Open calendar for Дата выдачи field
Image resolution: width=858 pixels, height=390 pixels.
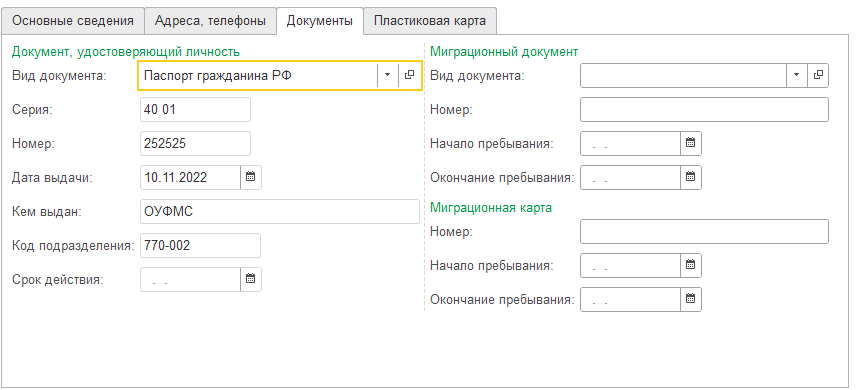(x=251, y=177)
